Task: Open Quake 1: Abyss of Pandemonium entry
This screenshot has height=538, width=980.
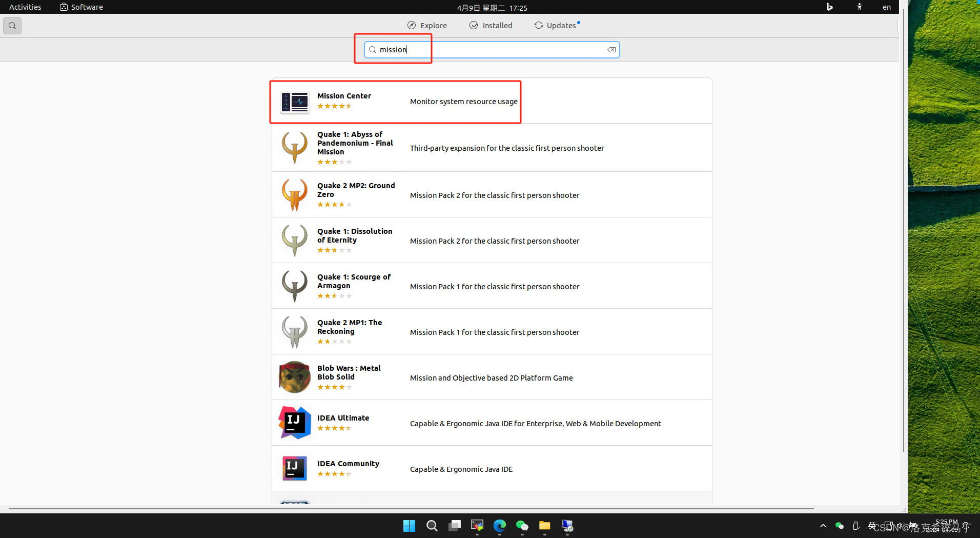Action: tap(492, 148)
